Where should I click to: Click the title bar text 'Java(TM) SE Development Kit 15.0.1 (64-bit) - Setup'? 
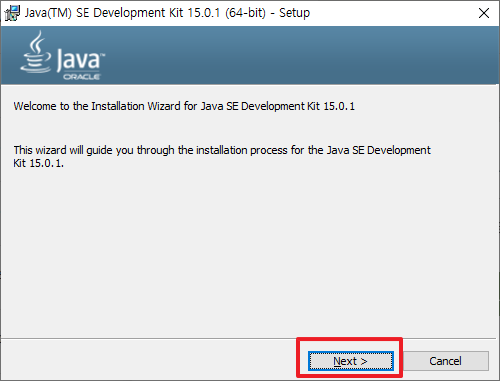[167, 13]
